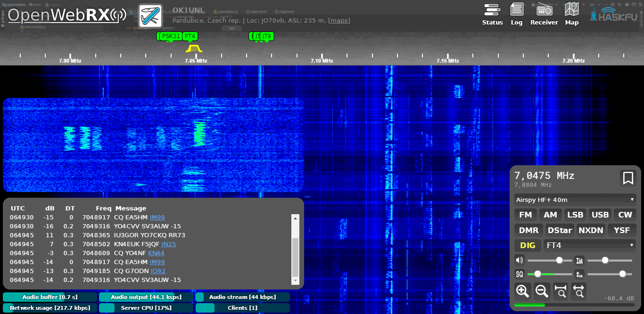Click the JN25 locator link
Image resolution: width=644 pixels, height=314 pixels.
click(168, 244)
